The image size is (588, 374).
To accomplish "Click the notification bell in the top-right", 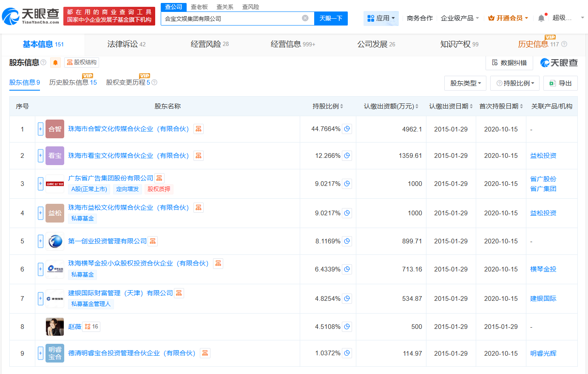I will point(540,18).
